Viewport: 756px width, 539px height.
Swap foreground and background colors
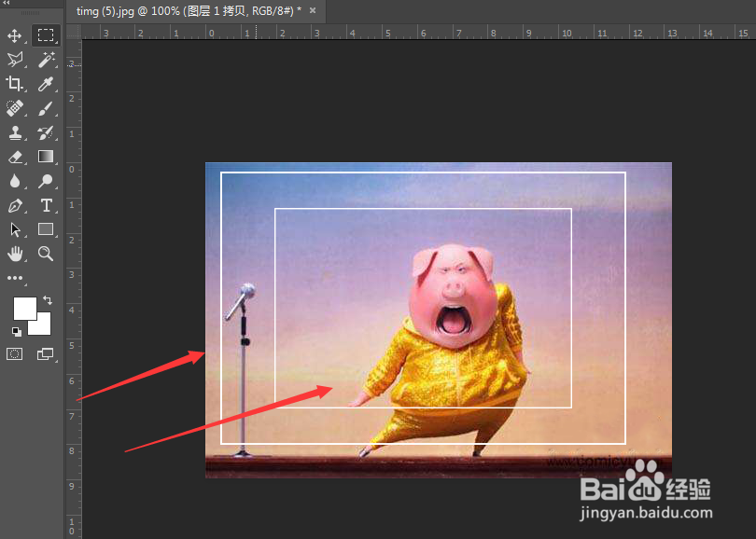48,300
